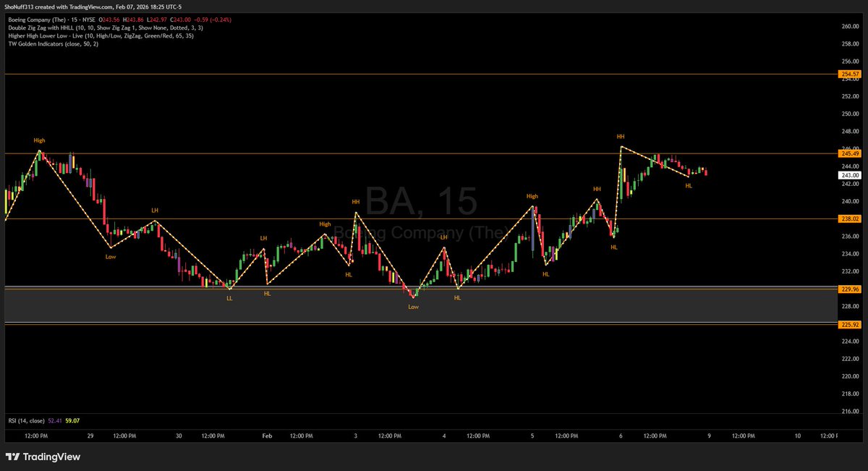Click the 240.00 price axis value
The image size is (868, 471).
click(850, 201)
